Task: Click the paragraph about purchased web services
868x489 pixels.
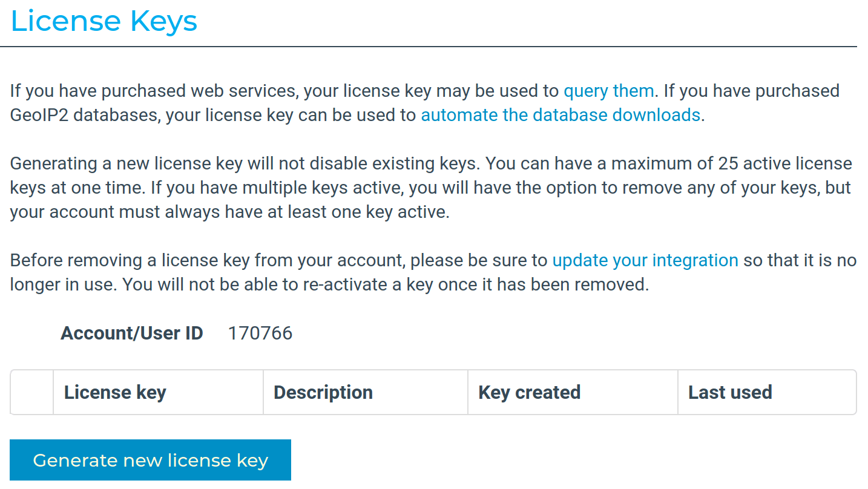Action: (424, 103)
